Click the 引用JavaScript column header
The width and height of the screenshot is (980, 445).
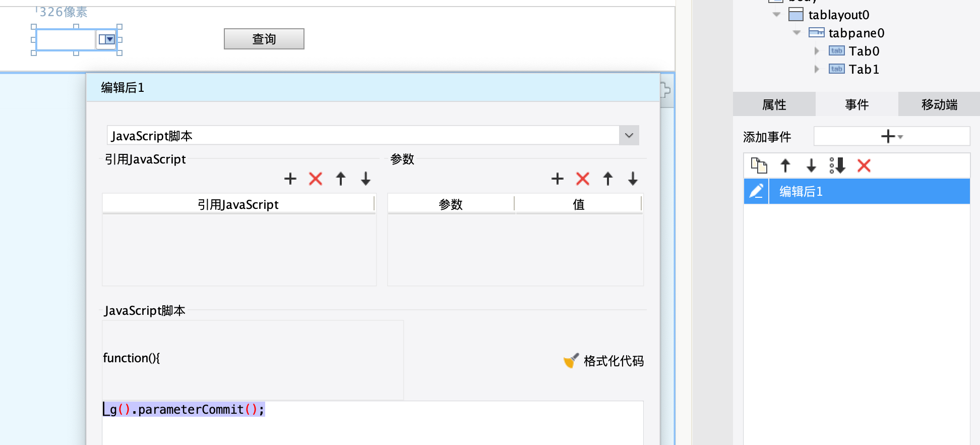tap(238, 204)
